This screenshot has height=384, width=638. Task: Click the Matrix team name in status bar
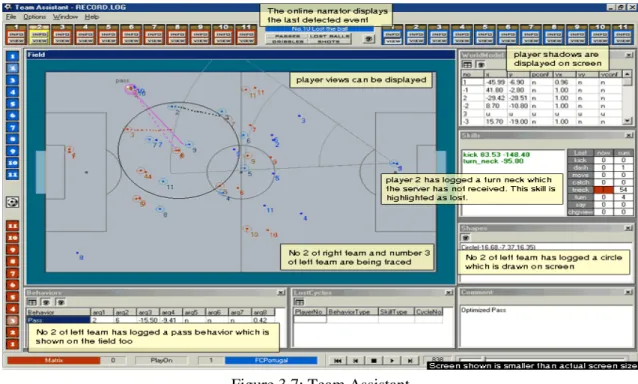click(54, 360)
